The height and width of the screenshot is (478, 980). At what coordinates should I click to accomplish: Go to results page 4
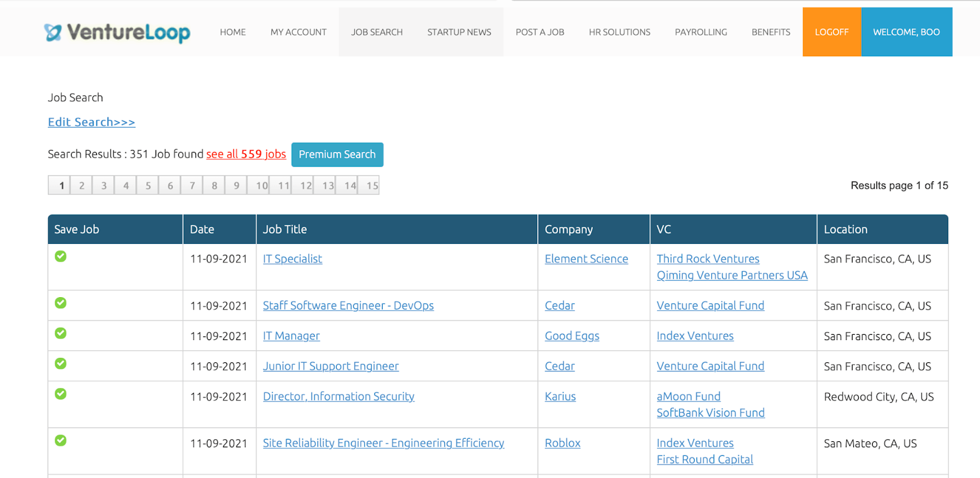coord(126,185)
